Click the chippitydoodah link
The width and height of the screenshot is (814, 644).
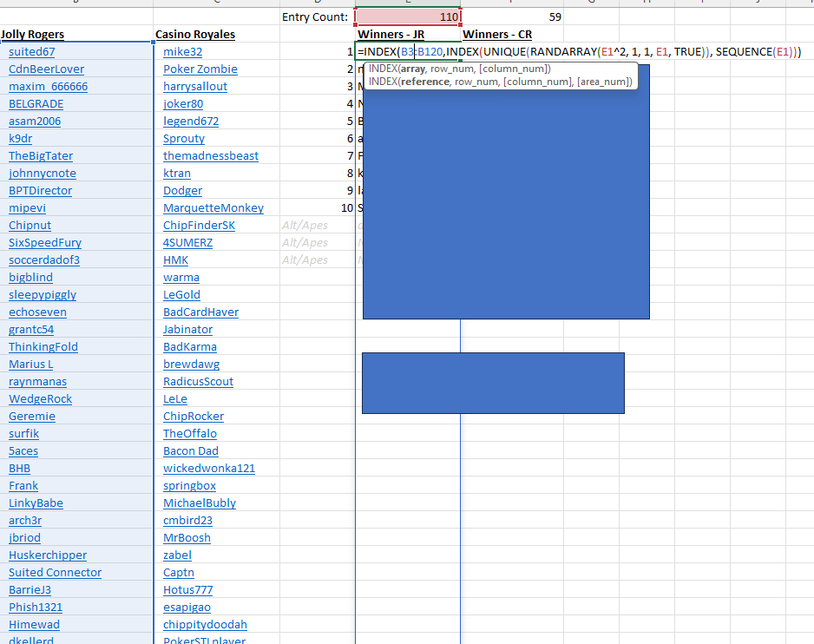tap(205, 625)
